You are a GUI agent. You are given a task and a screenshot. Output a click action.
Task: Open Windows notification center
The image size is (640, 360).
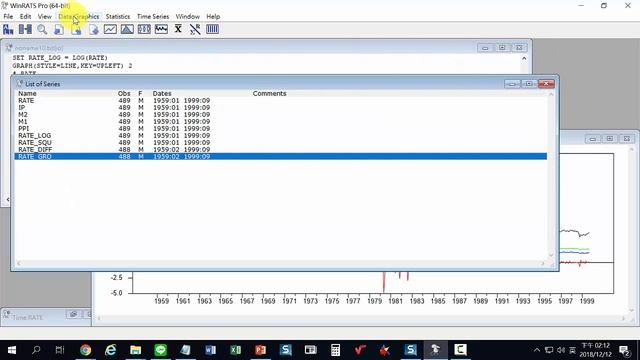pyautogui.click(x=624, y=350)
